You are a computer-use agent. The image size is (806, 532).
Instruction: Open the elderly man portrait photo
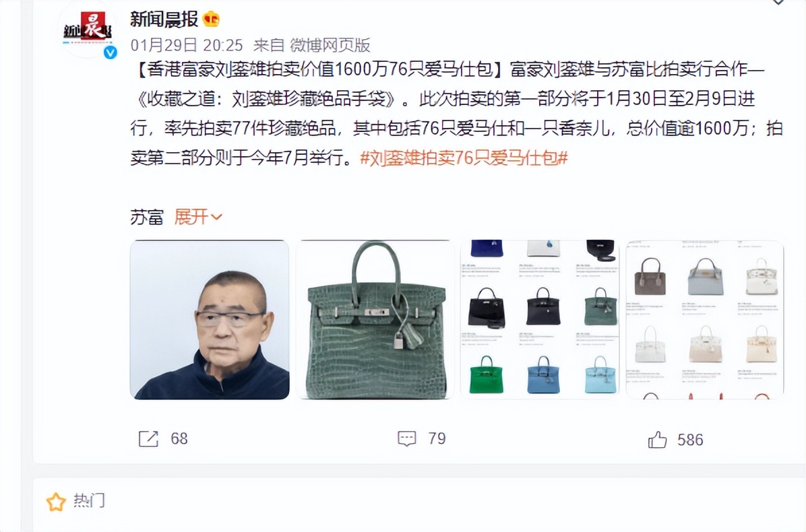[x=210, y=319]
